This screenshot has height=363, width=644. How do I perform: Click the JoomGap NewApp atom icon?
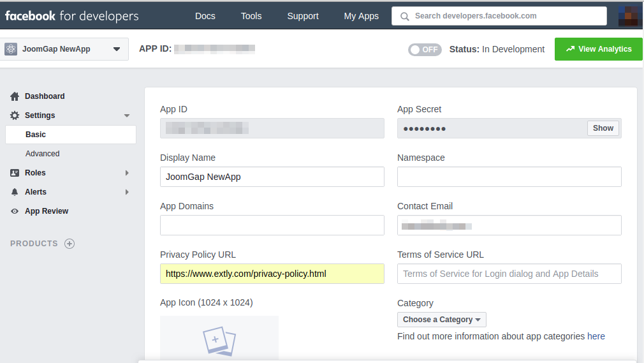click(11, 49)
